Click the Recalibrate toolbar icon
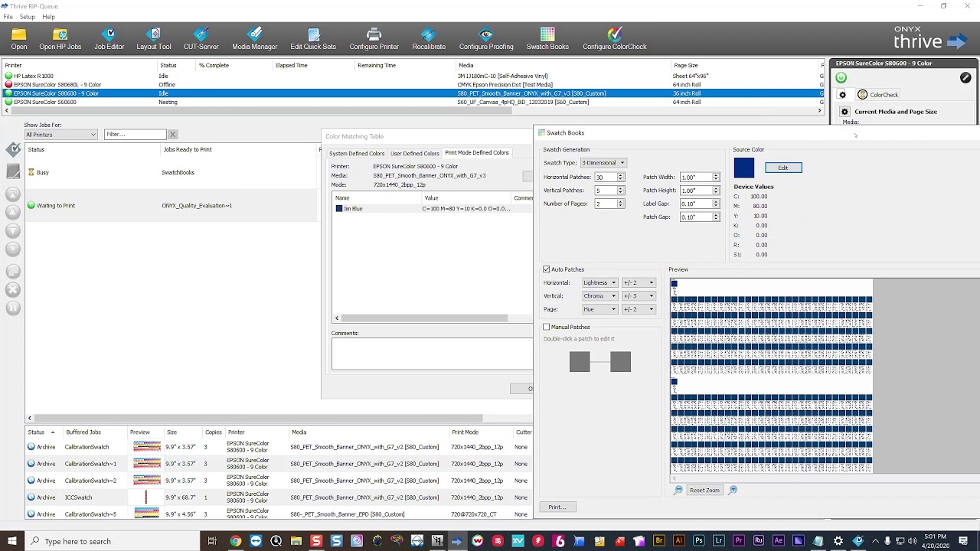Screen dimensions: 980x551 (429, 39)
